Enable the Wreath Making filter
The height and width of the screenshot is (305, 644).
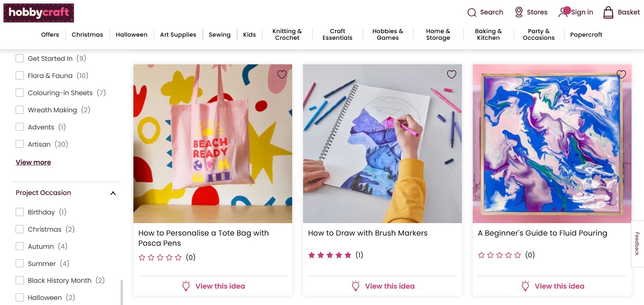pyautogui.click(x=20, y=110)
